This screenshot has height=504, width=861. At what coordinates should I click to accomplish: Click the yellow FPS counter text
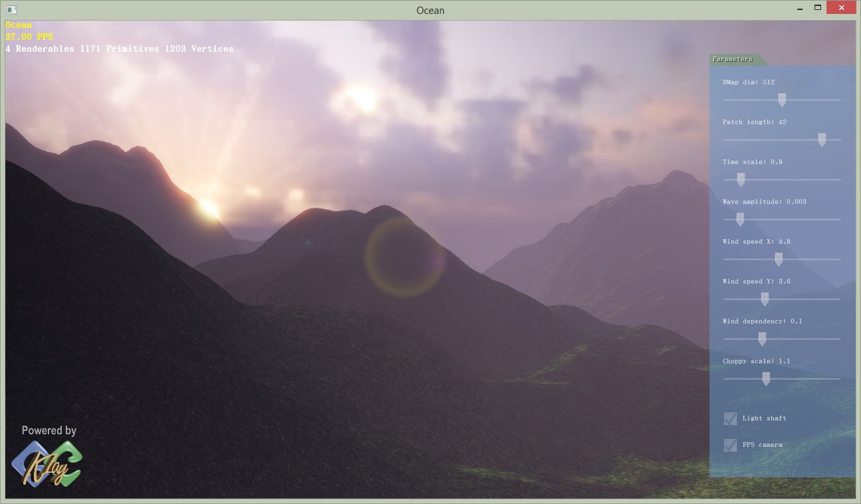tap(29, 37)
